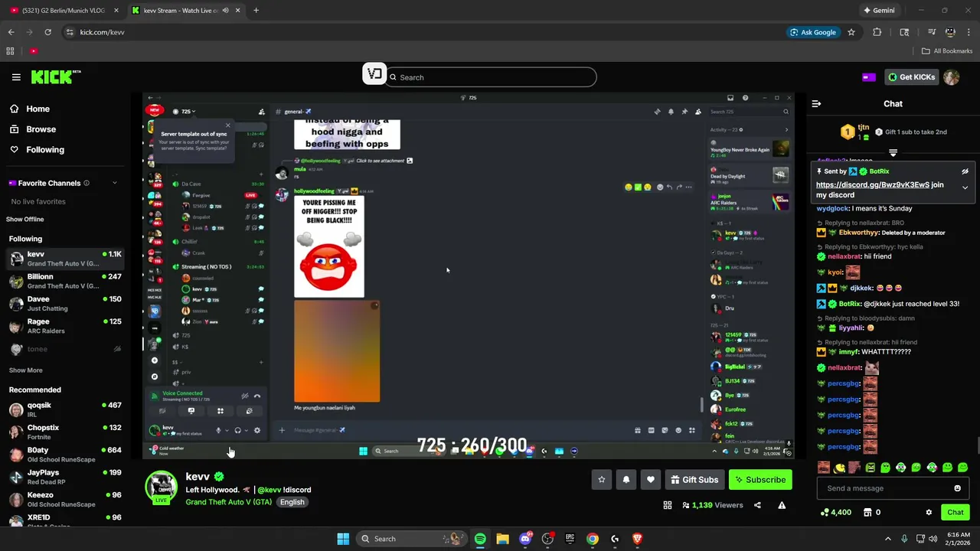
Task: Open Ragee channel in Following list
Action: 65,326
